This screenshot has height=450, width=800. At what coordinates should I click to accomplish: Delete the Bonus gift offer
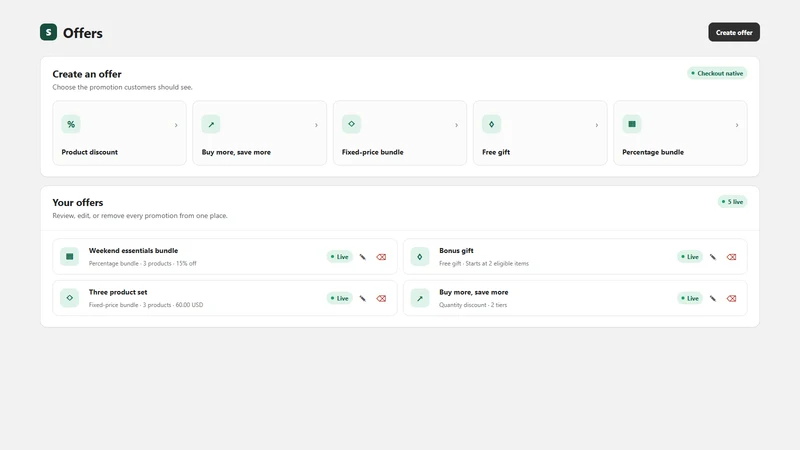pos(732,257)
